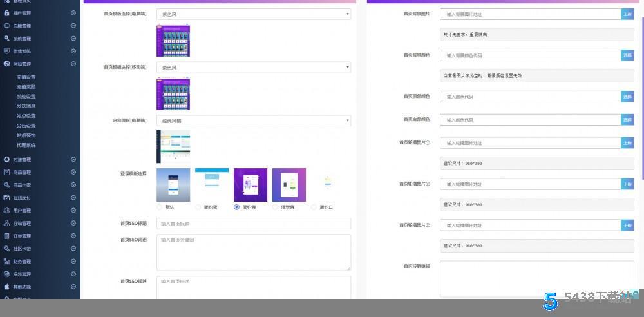The image size is (644, 317).
Task: Open 公告设置 submenu item
Action: [26, 126]
